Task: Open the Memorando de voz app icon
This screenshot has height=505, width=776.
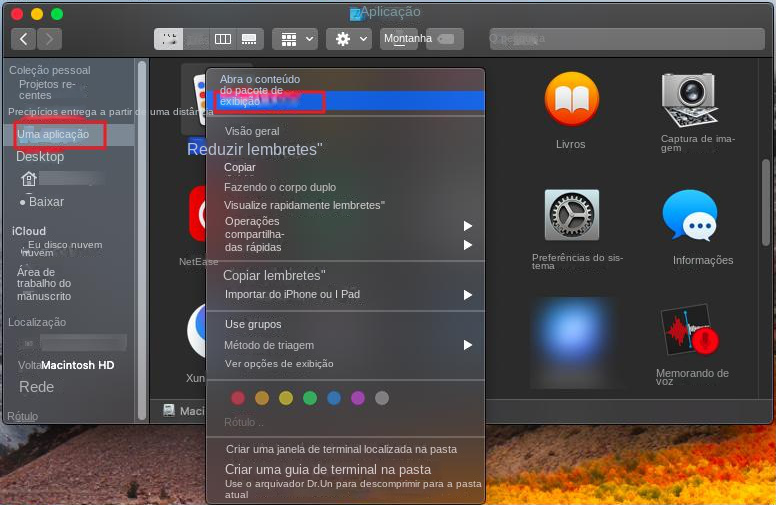Action: coord(689,330)
